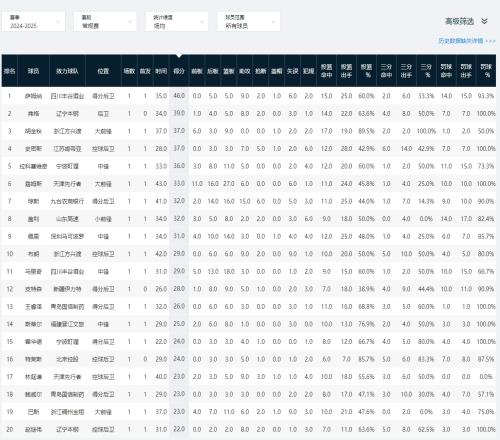Click team 九台农商银行 in rank 7 row
The image size is (500, 440).
(x=67, y=202)
